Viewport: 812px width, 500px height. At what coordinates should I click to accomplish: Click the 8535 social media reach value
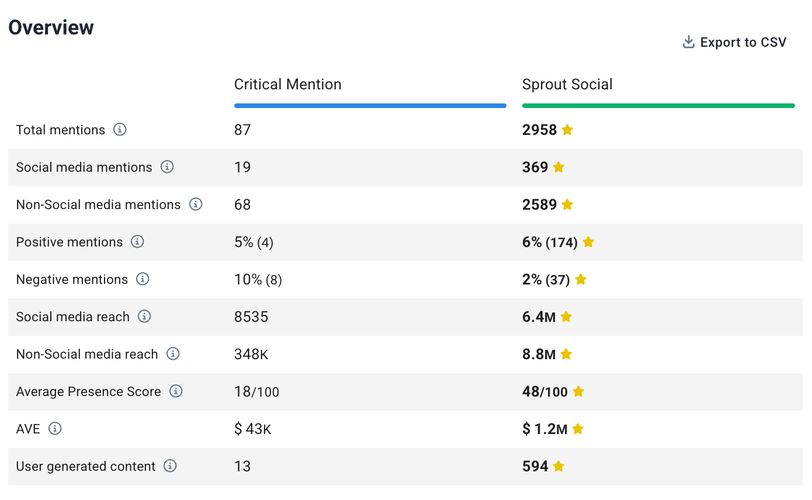pos(251,317)
